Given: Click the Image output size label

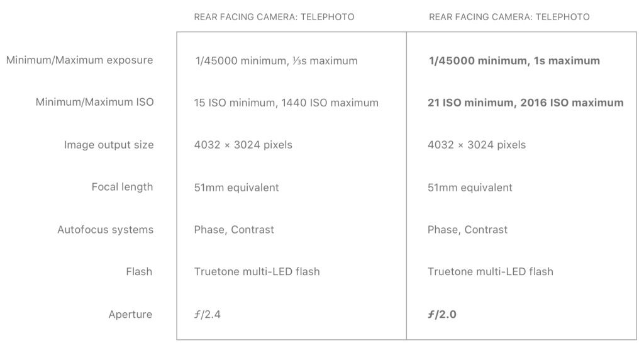Looking at the screenshot, I should coord(108,145).
